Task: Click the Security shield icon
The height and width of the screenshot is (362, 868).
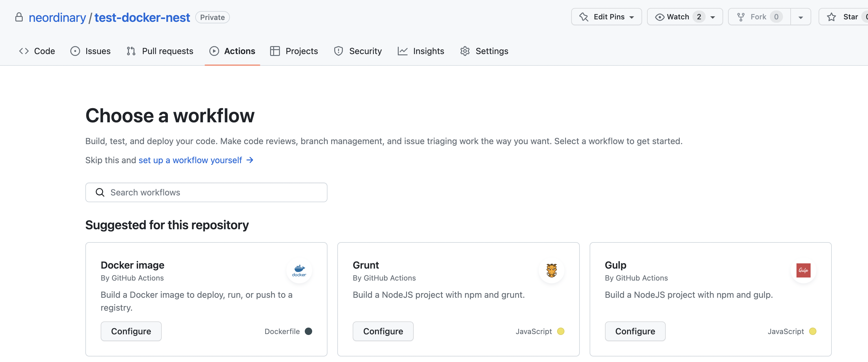Action: 338,51
